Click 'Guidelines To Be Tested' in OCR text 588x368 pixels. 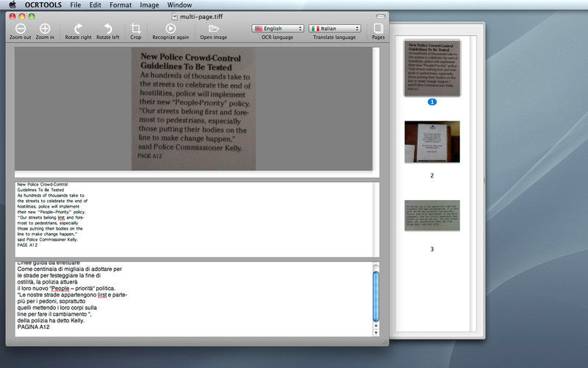click(40, 190)
